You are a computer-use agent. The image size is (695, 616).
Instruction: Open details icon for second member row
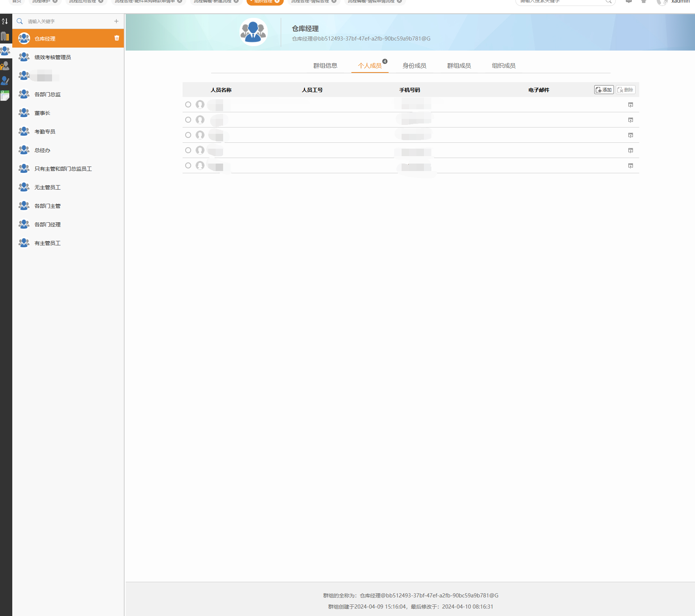tap(631, 120)
